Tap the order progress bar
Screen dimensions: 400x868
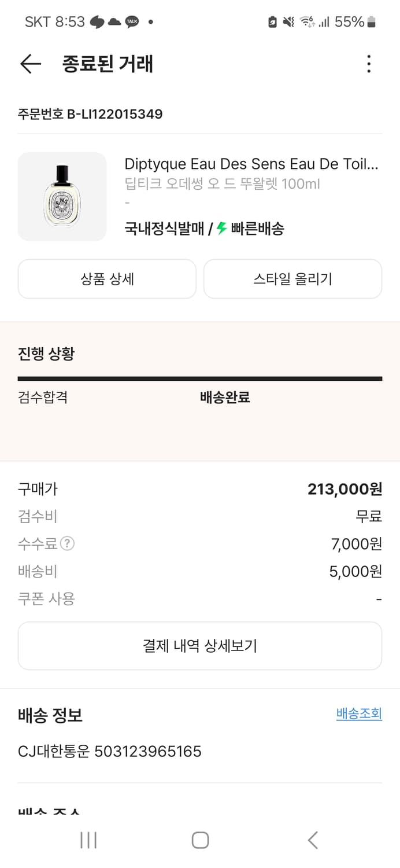point(200,379)
